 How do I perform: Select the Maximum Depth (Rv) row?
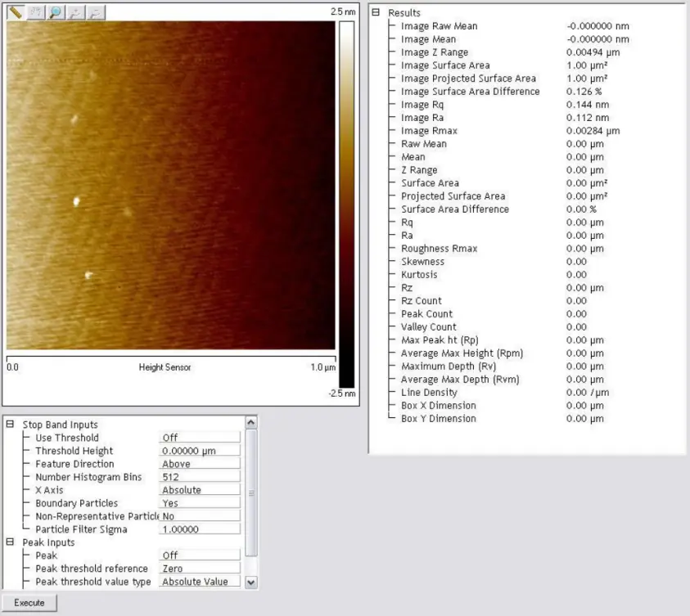click(503, 366)
